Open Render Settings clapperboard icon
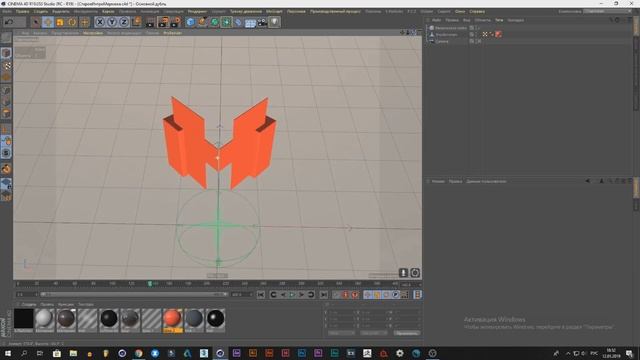The width and height of the screenshot is (640, 360). coord(176,22)
